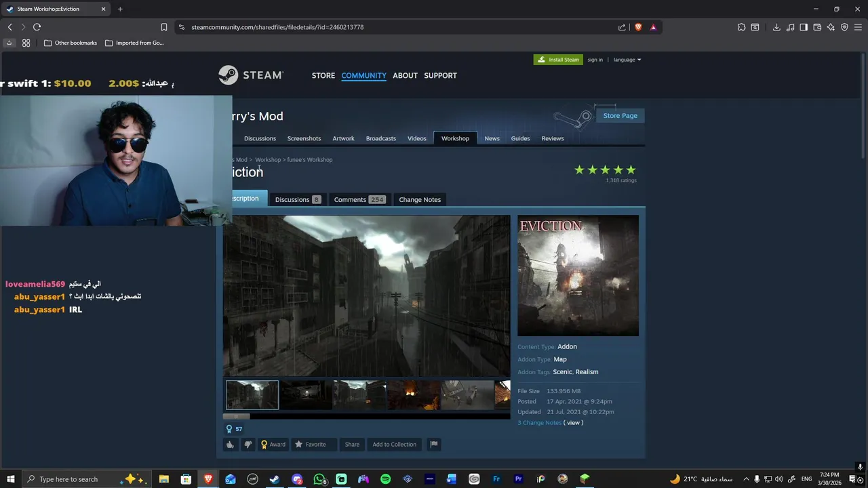Screen dimensions: 868x488
Task: Click the browser address bar URL
Action: pyautogui.click(x=277, y=27)
